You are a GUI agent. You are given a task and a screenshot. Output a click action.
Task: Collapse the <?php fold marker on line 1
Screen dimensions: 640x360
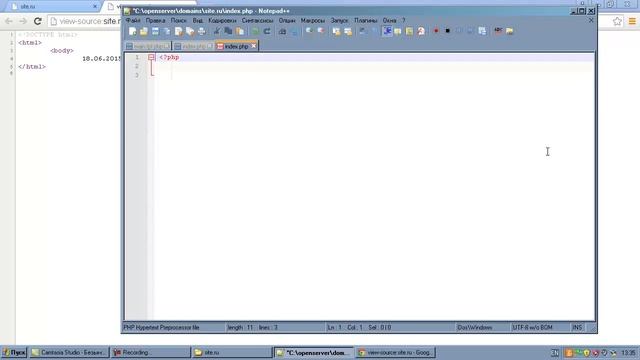[151, 58]
